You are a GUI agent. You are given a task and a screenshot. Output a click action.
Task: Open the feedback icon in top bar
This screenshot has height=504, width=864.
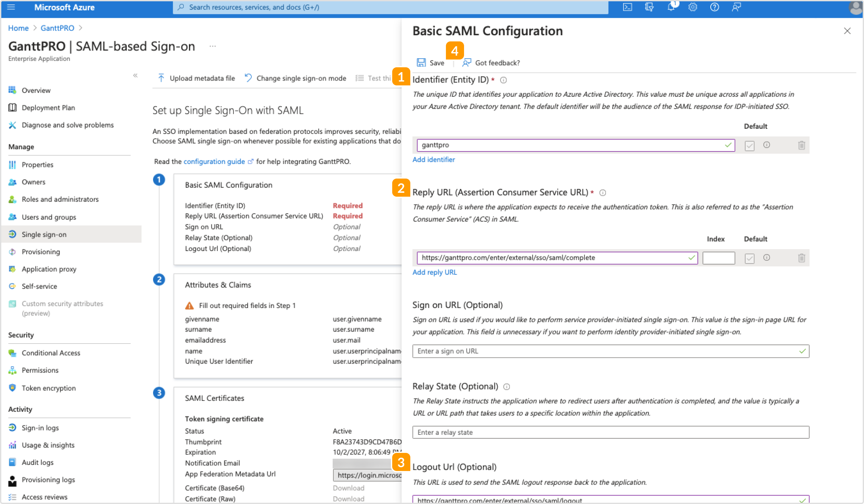click(x=737, y=7)
